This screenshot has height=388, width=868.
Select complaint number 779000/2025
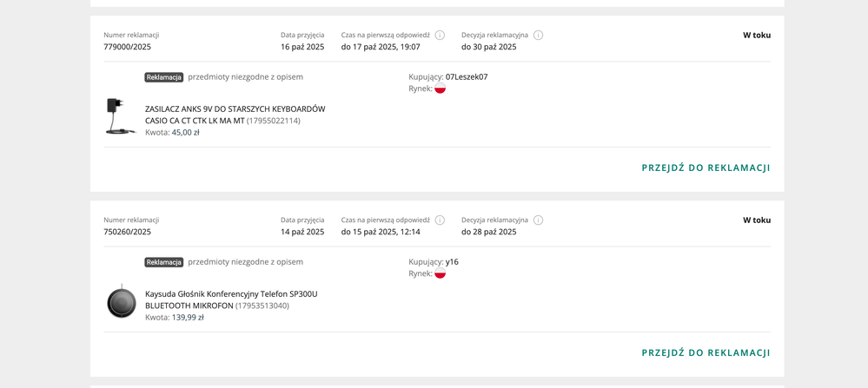[x=127, y=47]
